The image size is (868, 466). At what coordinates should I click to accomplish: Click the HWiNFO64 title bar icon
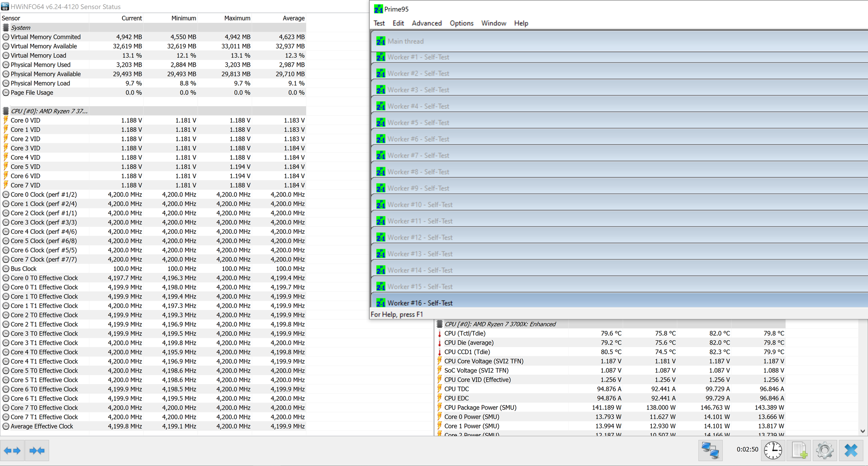tap(5, 7)
